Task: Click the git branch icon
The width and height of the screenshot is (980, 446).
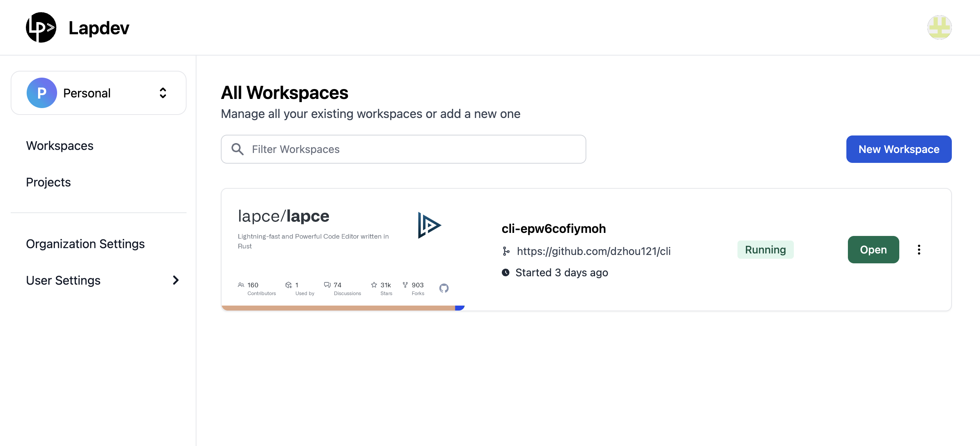Action: [x=506, y=251]
